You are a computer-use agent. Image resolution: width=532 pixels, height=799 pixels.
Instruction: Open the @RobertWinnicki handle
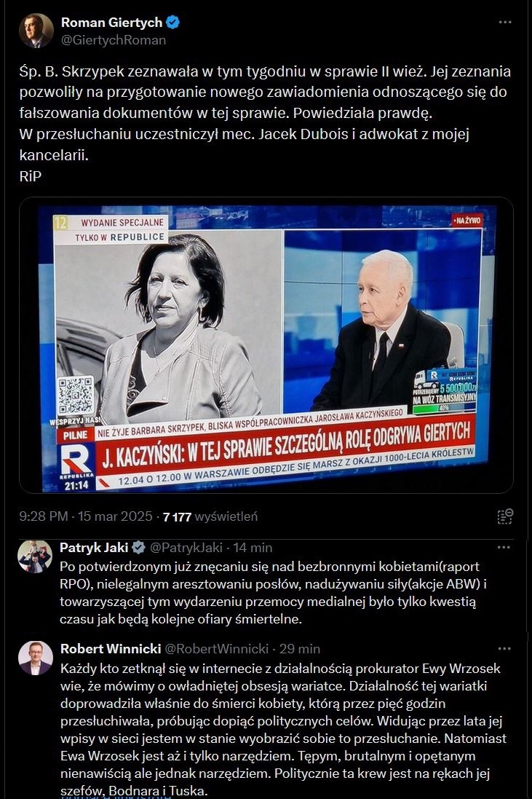click(217, 649)
